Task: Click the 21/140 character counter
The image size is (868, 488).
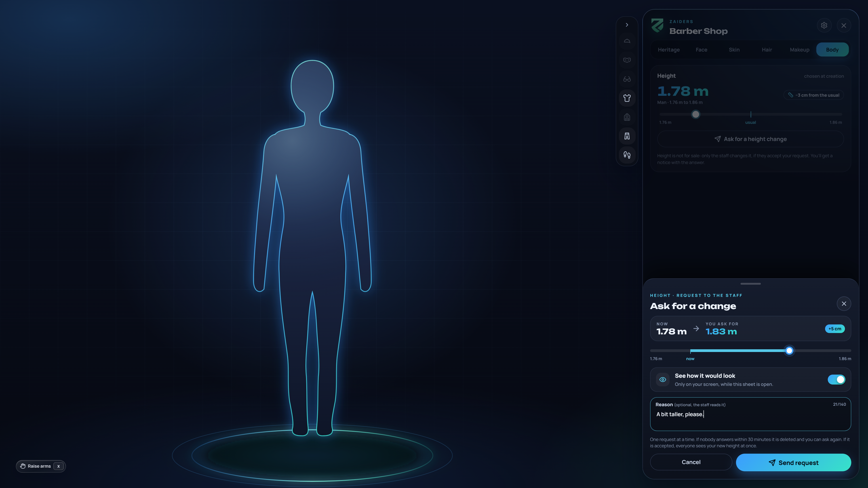Action: [x=839, y=404]
